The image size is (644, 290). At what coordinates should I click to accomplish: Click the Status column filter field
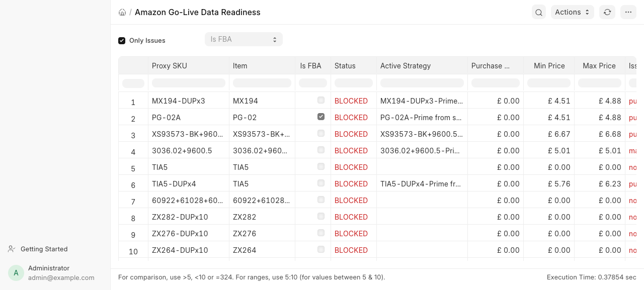pos(354,83)
